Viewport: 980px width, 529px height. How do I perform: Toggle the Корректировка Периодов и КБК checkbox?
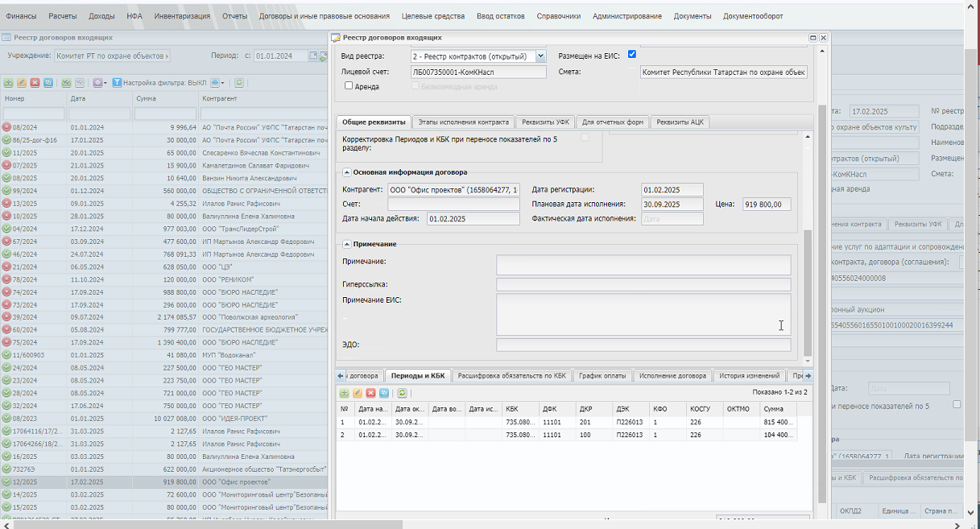(585, 138)
